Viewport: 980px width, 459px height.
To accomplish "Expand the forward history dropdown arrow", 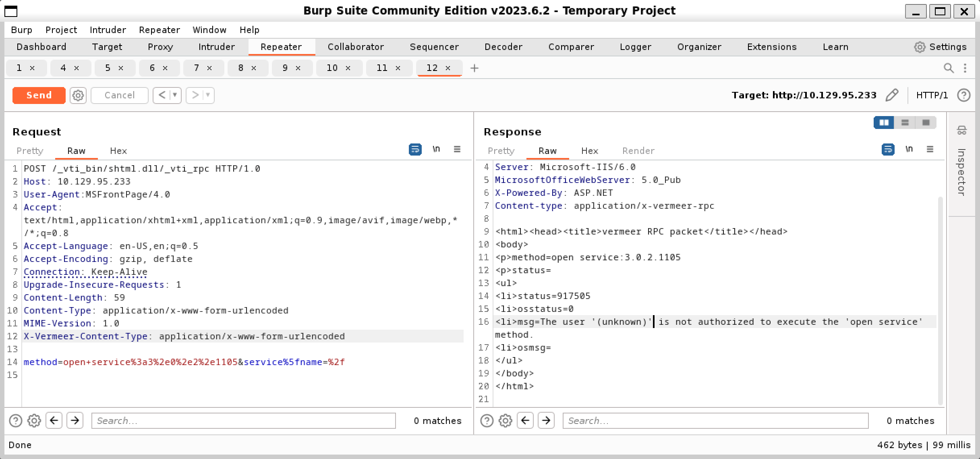I will pyautogui.click(x=208, y=96).
